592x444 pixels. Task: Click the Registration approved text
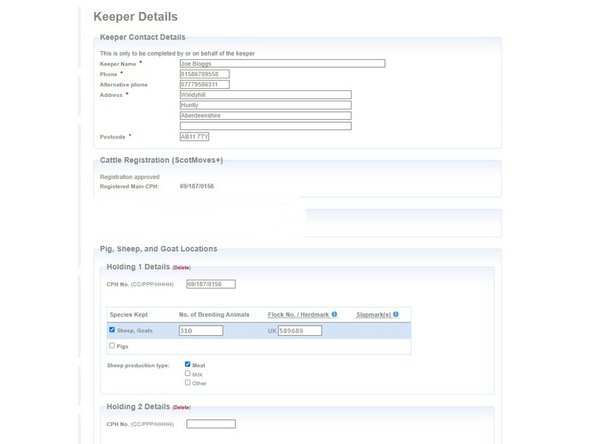pyautogui.click(x=130, y=177)
